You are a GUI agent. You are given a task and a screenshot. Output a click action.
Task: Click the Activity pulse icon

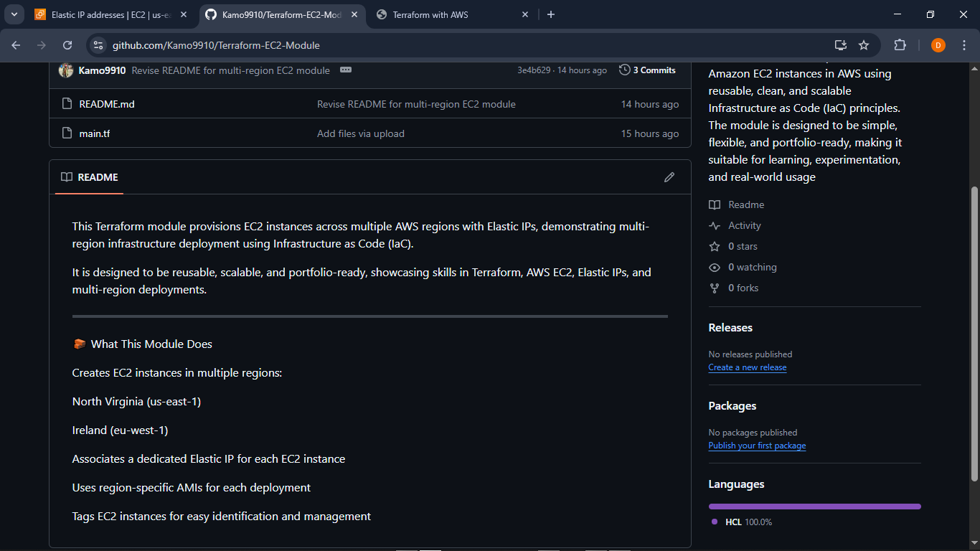(x=715, y=225)
